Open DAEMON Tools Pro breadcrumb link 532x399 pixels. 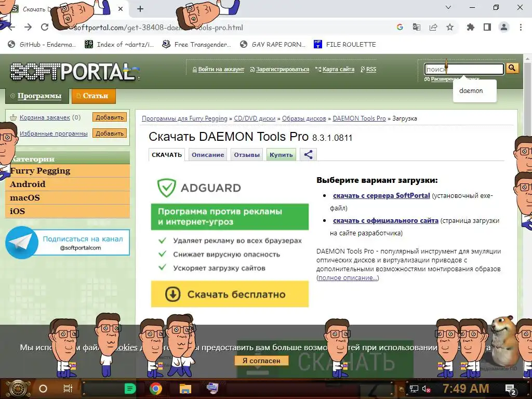(360, 118)
